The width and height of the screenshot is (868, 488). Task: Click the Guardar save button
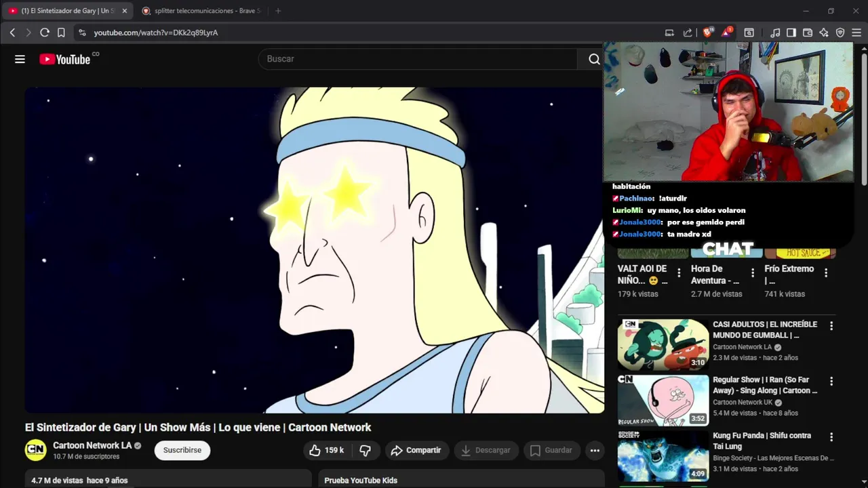(x=551, y=450)
